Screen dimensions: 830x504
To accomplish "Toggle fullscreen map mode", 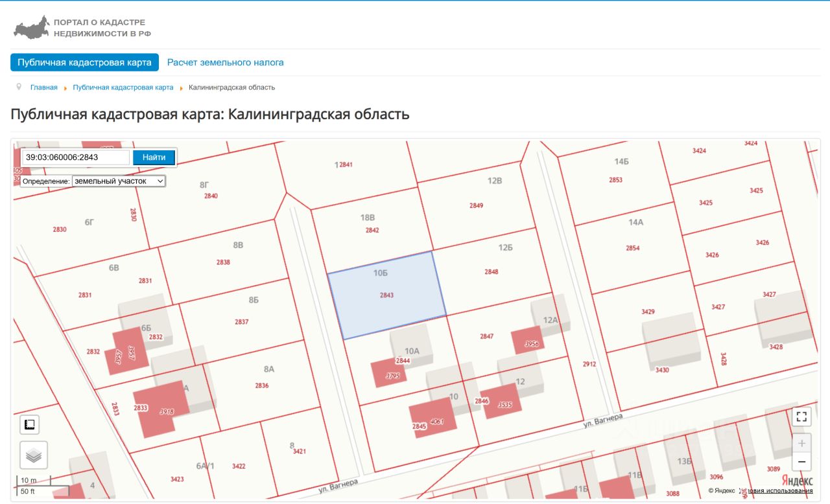I will tap(801, 417).
